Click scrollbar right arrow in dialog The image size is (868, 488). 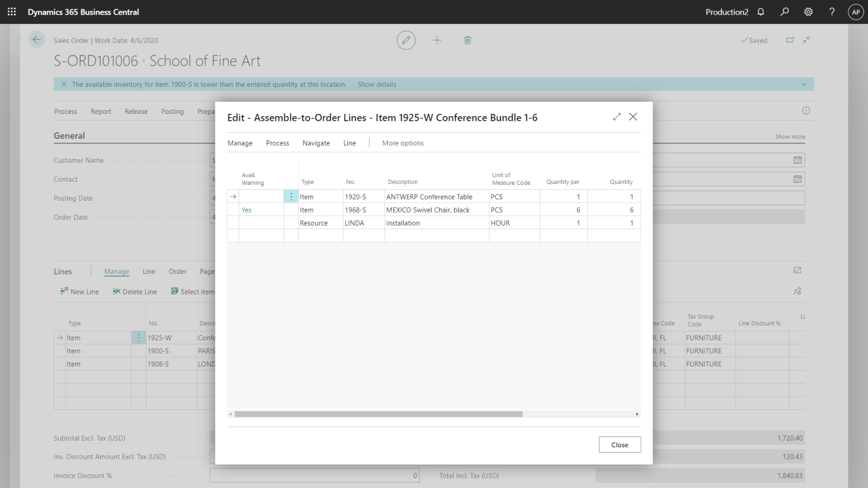tap(637, 414)
